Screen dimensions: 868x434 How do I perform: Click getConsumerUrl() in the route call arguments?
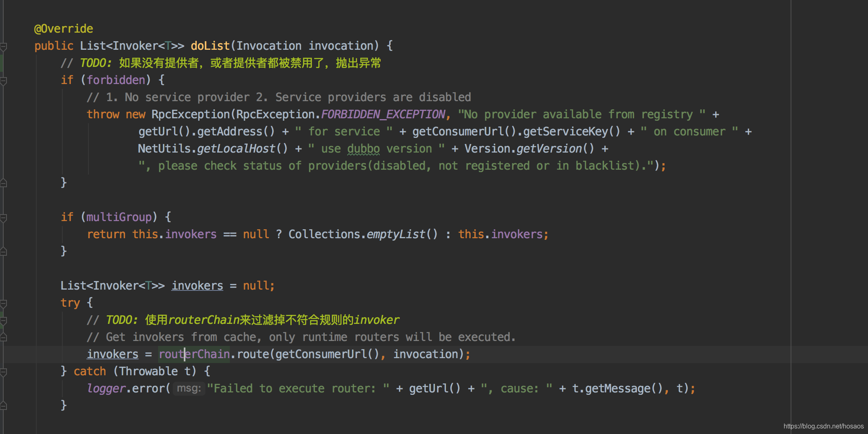click(x=328, y=354)
